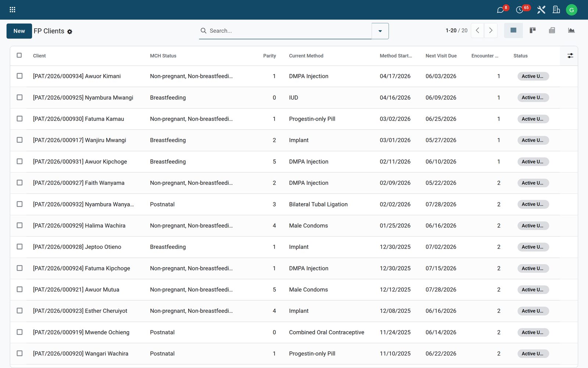588x368 pixels.
Task: Go to the next page arrow
Action: pos(491,31)
